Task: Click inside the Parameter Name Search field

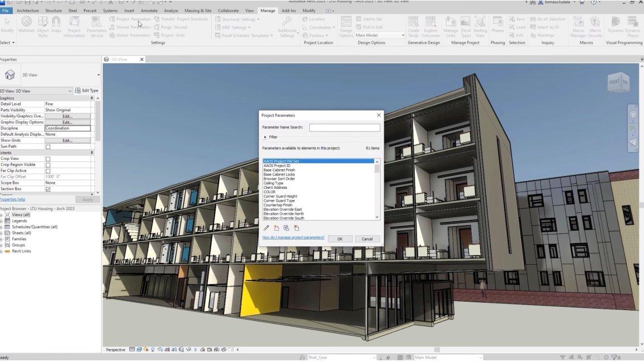Action: [344, 127]
